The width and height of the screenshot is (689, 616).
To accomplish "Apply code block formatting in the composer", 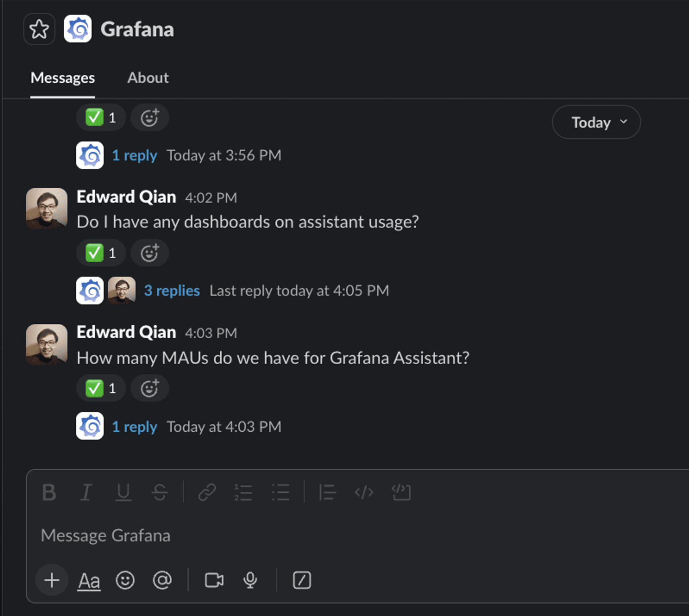I will 402,492.
